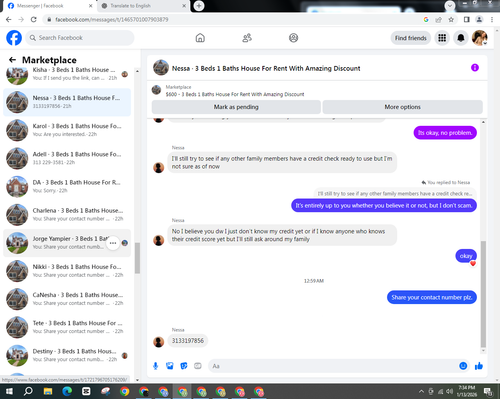Open the emoji picker in message box

(x=463, y=366)
